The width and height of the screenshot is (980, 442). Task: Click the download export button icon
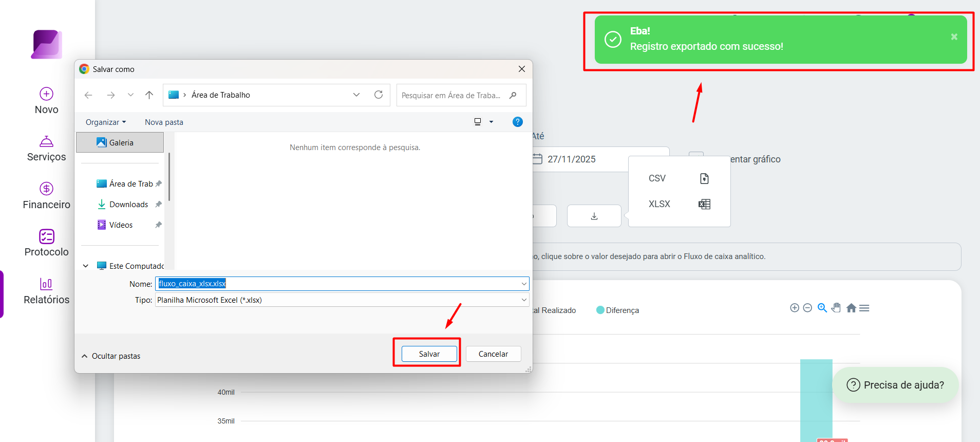tap(594, 216)
